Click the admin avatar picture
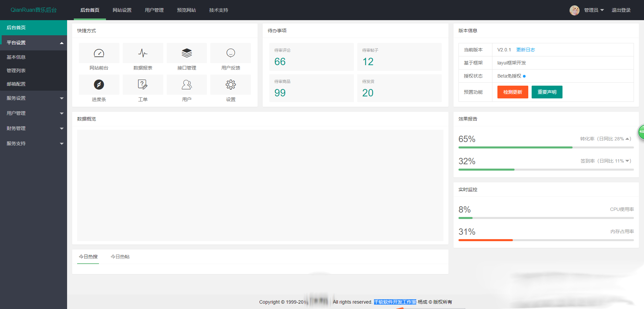Screen dimensions: 644x309 pyautogui.click(x=575, y=10)
